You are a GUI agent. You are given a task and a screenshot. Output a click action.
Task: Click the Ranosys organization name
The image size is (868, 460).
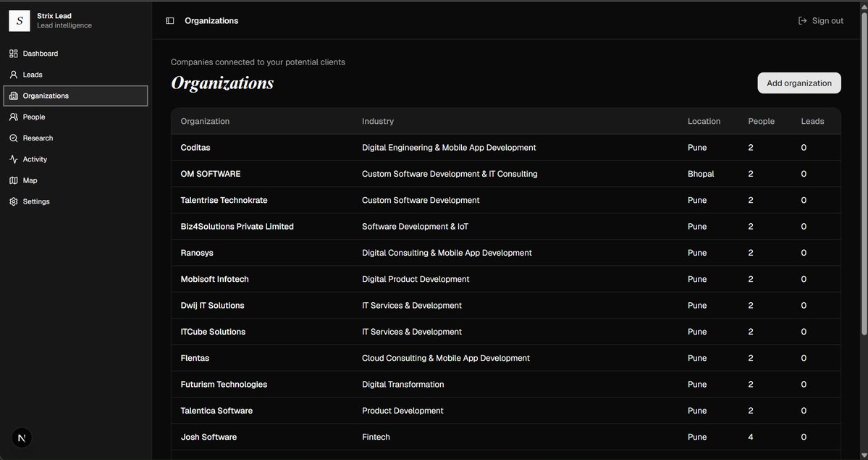pyautogui.click(x=197, y=253)
